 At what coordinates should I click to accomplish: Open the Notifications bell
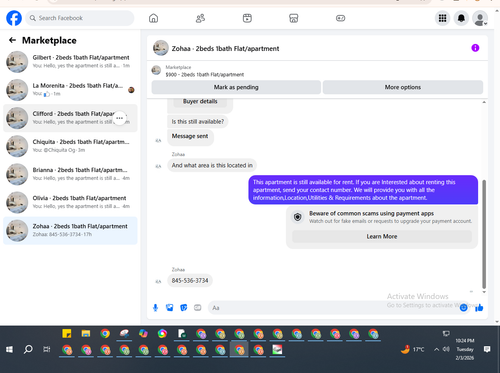[461, 18]
